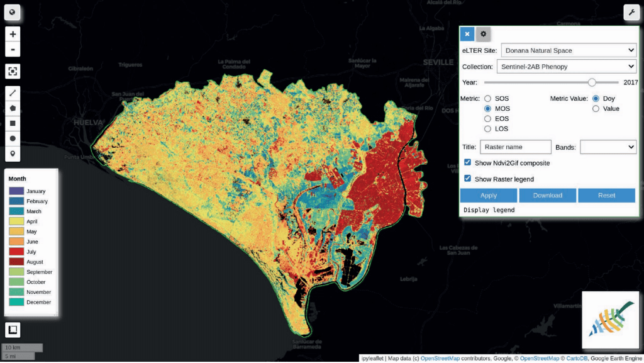Click the Download button
Screen dimensions: 644x363
pyautogui.click(x=548, y=196)
